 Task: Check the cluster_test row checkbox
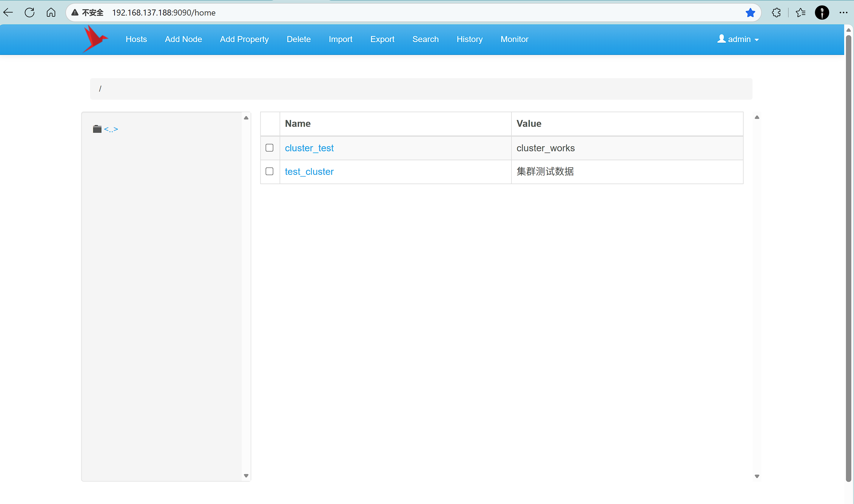(x=269, y=148)
